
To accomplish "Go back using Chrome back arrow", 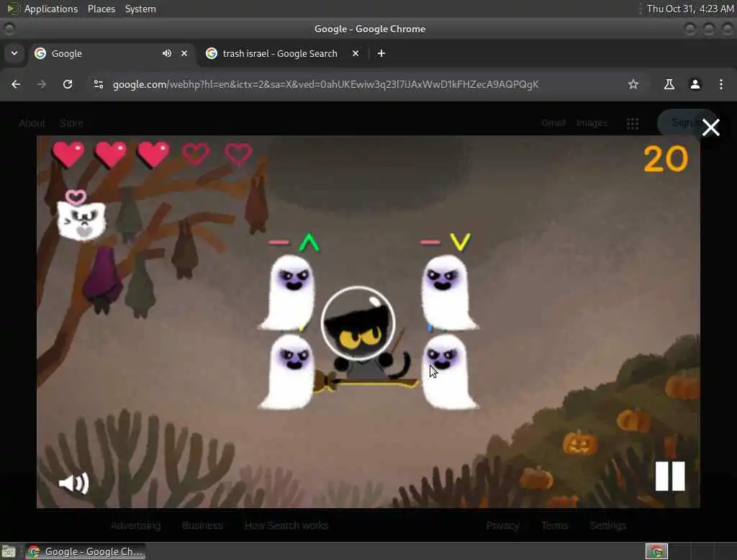I will [16, 84].
